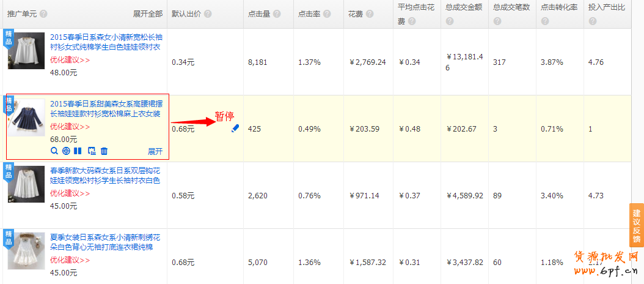Click the 建议反馈 feedback side button
This screenshot has height=284, width=644.
[636, 225]
